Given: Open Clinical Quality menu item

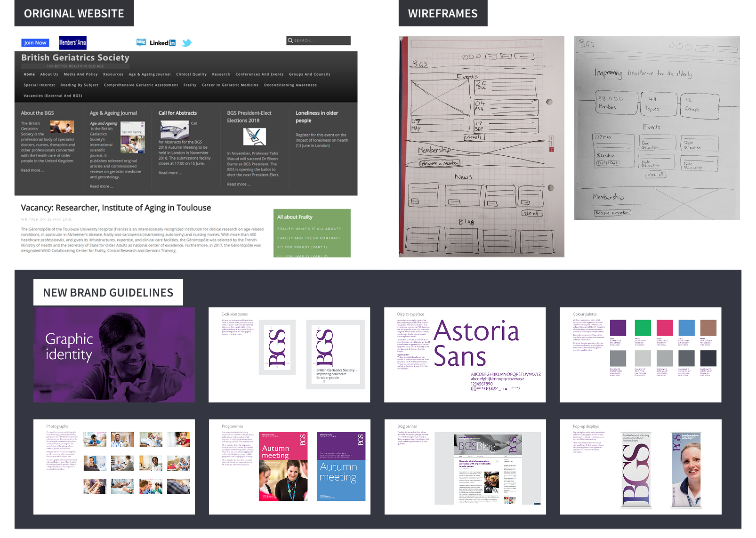Looking at the screenshot, I should (x=191, y=74).
